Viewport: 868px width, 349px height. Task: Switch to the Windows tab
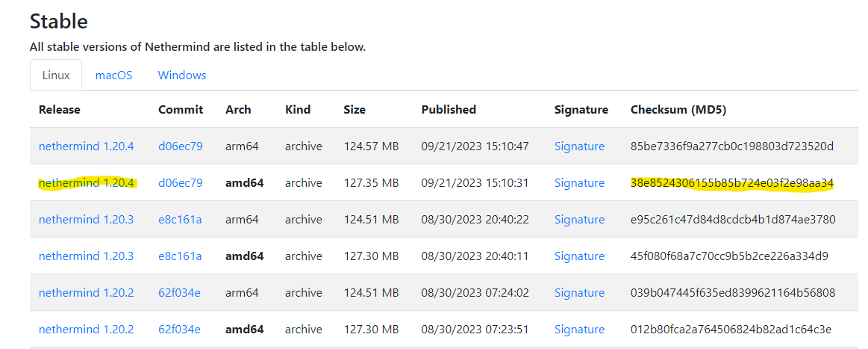[182, 75]
